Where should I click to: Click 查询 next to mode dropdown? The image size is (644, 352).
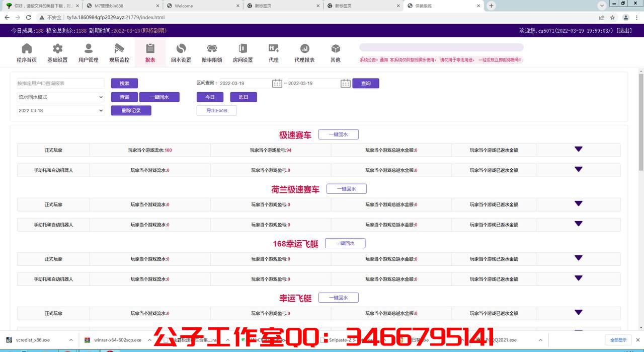(124, 97)
